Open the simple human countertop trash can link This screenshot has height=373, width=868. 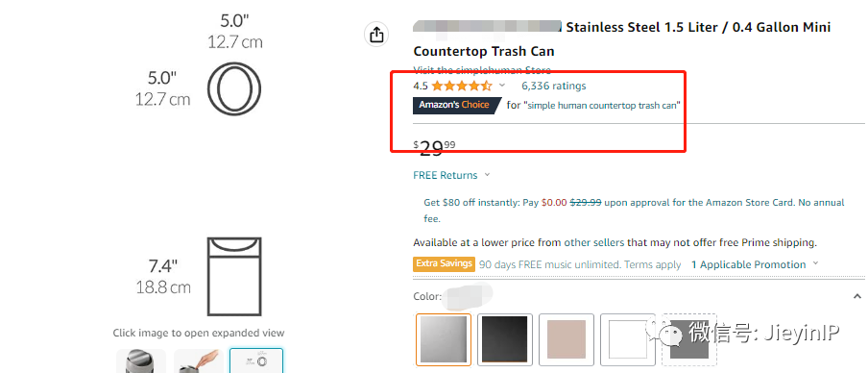(x=603, y=106)
